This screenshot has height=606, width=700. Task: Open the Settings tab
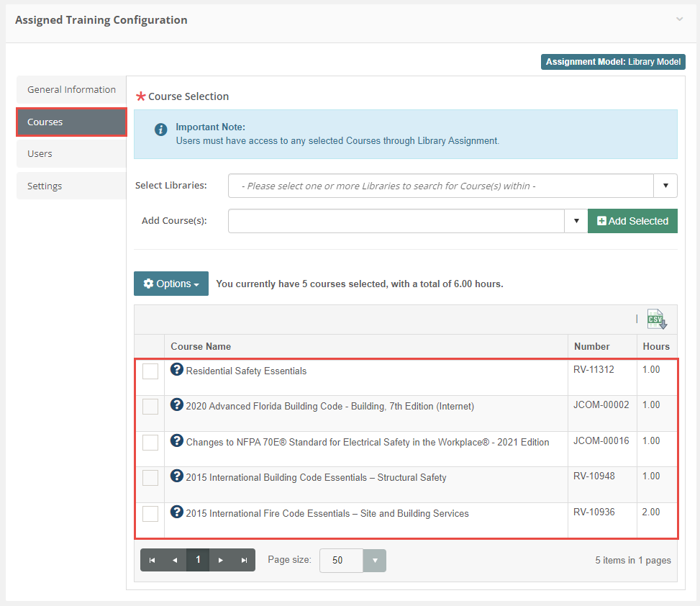pyautogui.click(x=71, y=186)
